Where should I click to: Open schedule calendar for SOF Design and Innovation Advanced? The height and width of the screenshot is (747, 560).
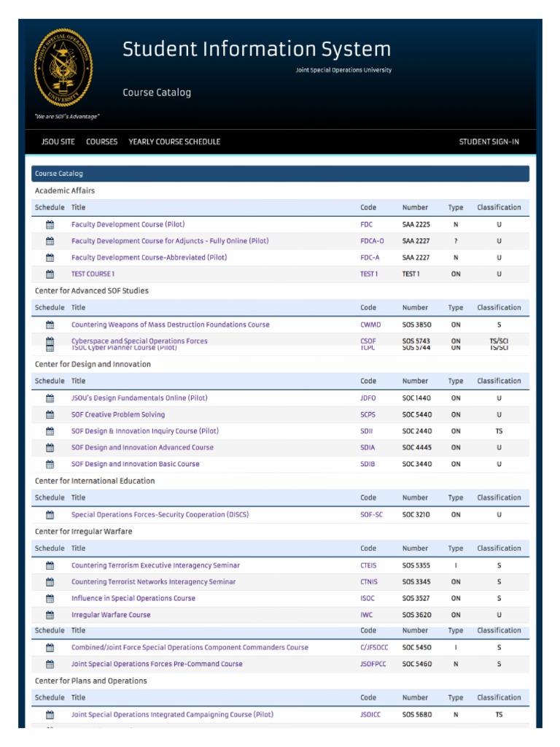(x=50, y=448)
